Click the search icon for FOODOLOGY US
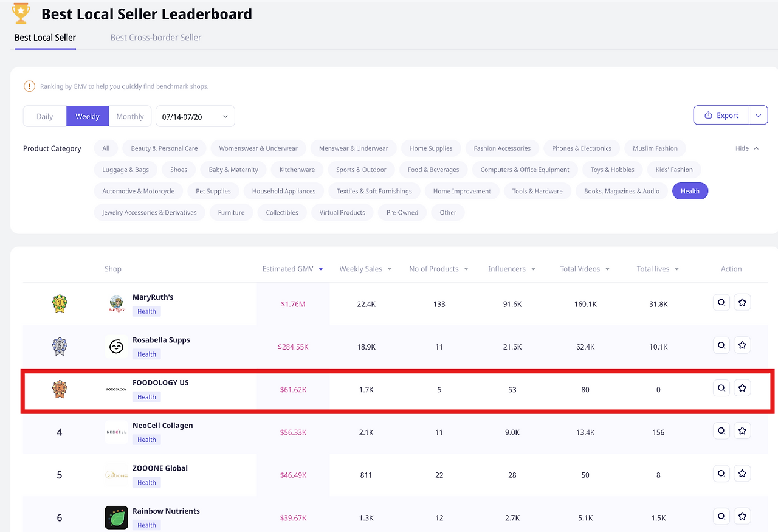This screenshot has width=778, height=532. pos(721,388)
